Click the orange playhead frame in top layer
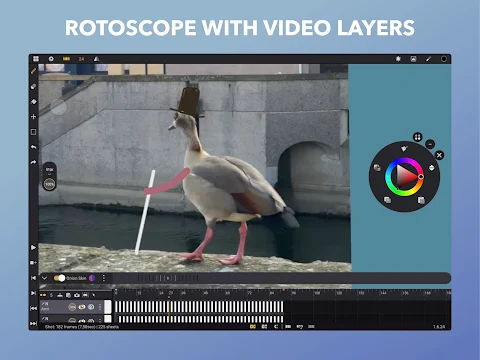Screen dimensions: 480x360 coord(169,307)
